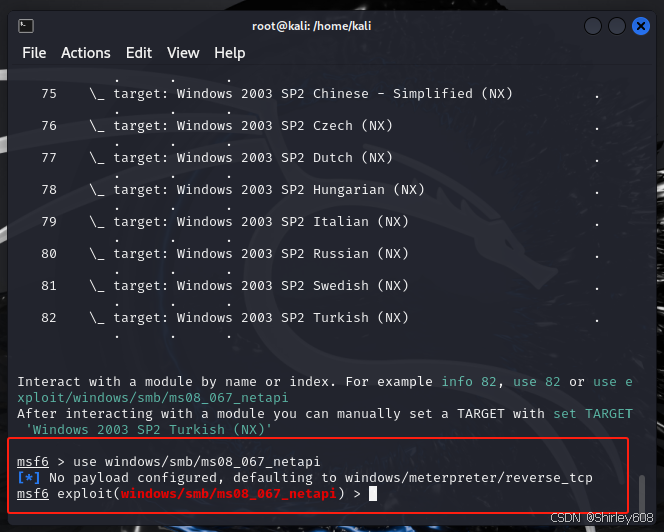Viewport: 664px width, 532px height.
Task: Click the minimize circle button in title bar
Action: point(593,26)
